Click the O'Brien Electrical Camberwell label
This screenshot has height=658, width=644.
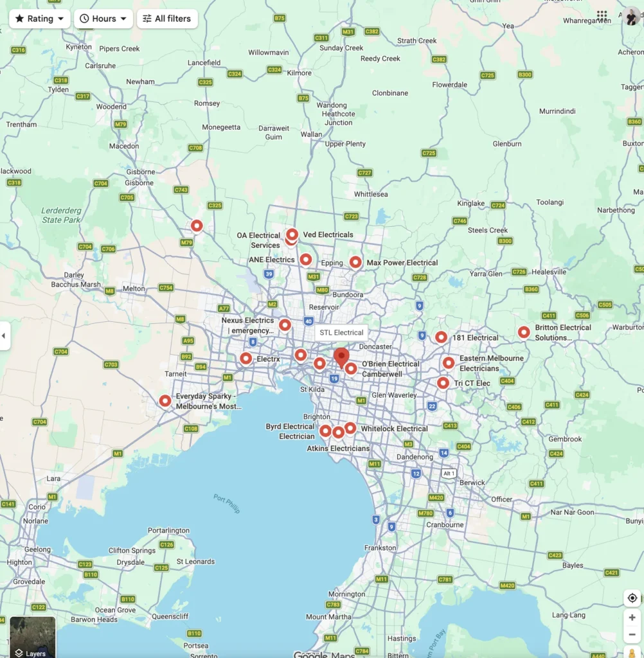pyautogui.click(x=390, y=369)
